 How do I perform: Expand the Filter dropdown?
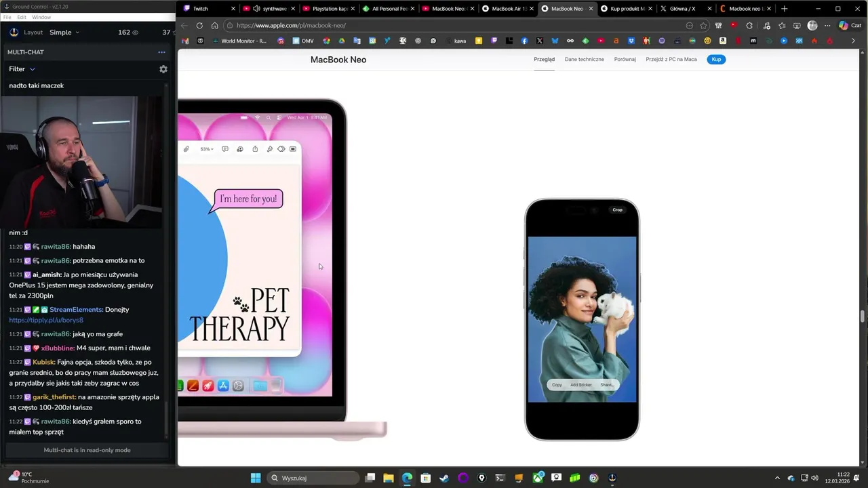click(x=22, y=69)
